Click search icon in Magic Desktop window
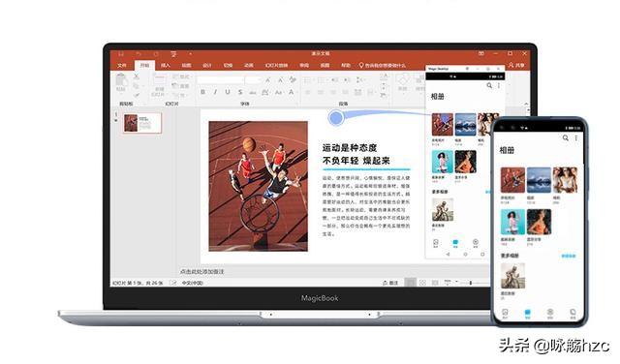This screenshot has width=620, height=364. click(489, 85)
